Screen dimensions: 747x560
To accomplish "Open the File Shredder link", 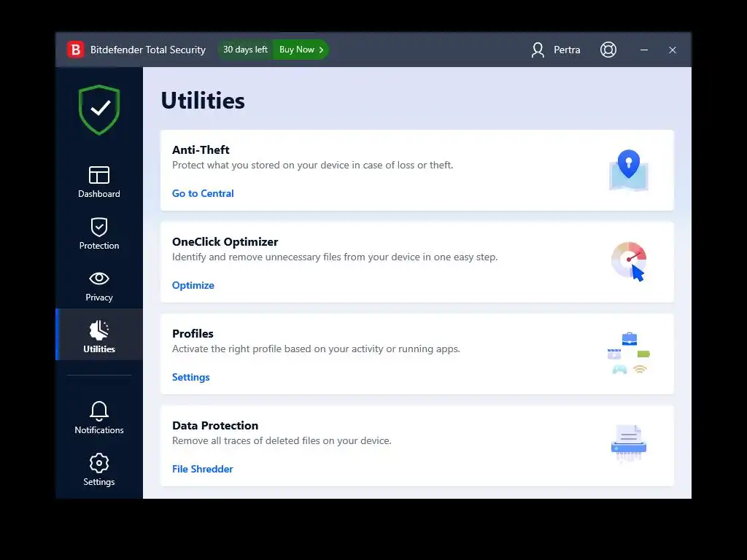I will coord(203,469).
